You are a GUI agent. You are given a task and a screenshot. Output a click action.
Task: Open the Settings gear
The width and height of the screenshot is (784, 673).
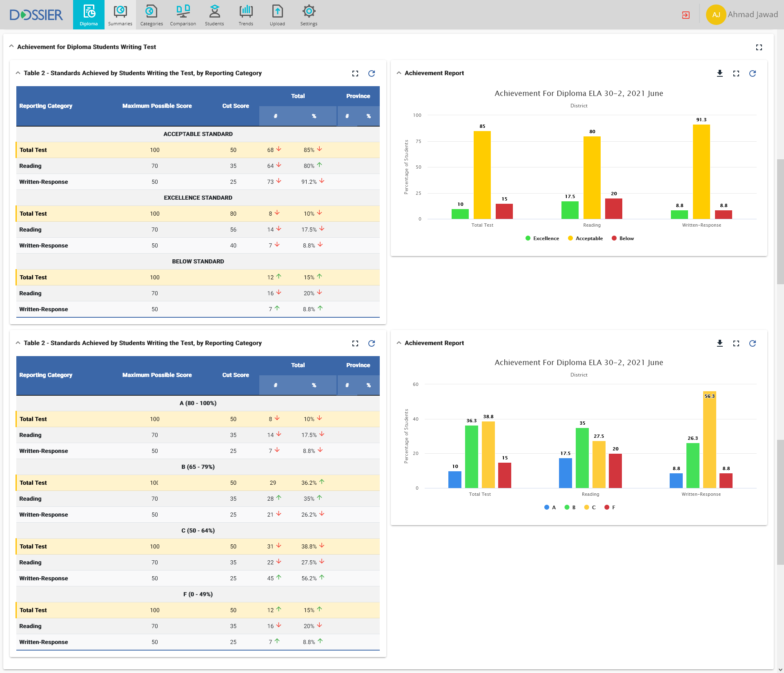309,15
